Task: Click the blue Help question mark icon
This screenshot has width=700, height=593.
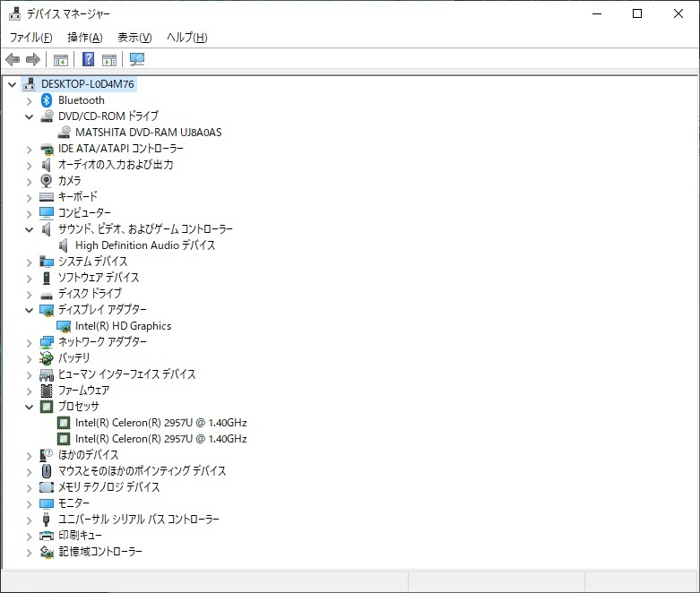Action: coord(89,59)
